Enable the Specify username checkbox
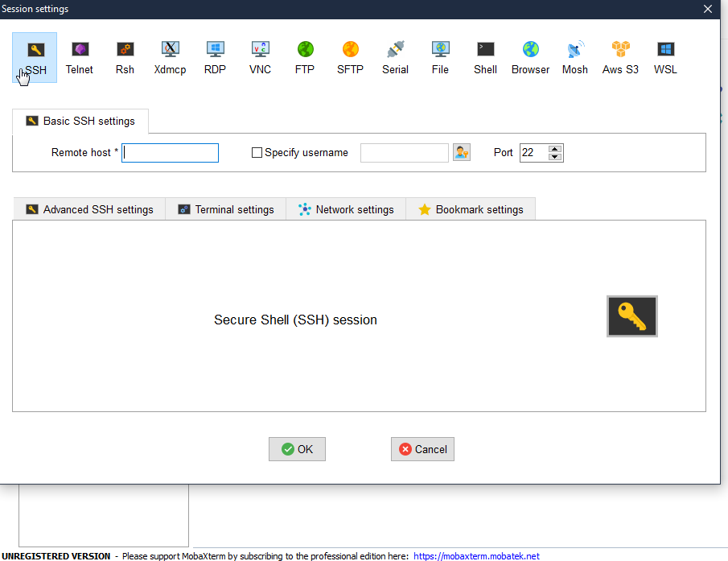This screenshot has width=728, height=561. [x=257, y=152]
